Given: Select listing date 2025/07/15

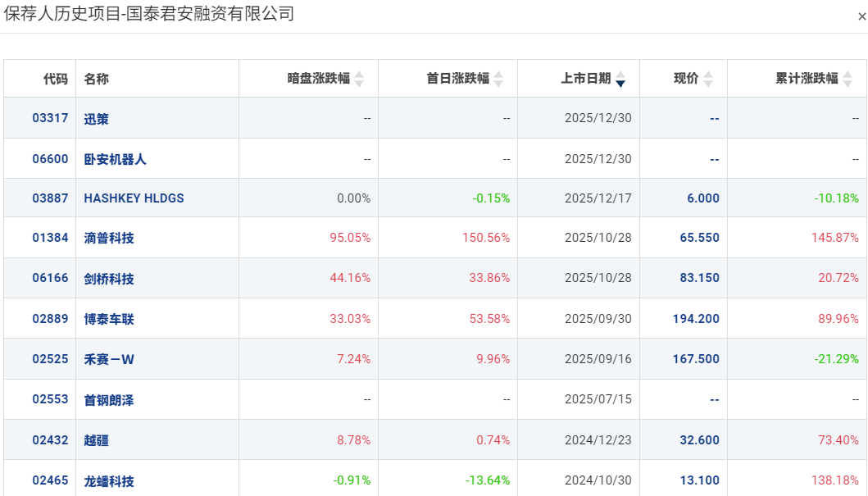Looking at the screenshot, I should 598,399.
